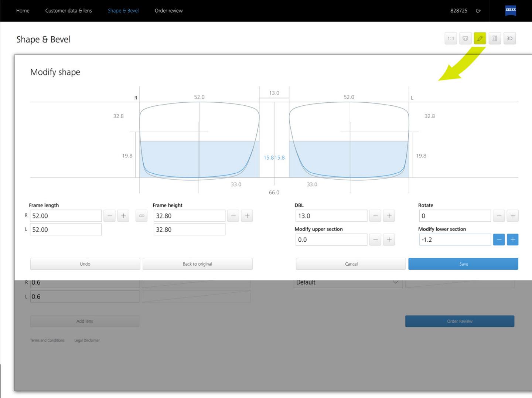Click the Modify upper section input field
The width and height of the screenshot is (532, 398).
pyautogui.click(x=331, y=239)
